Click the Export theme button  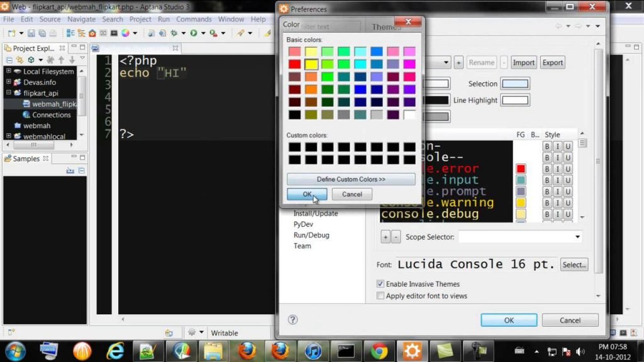pos(552,63)
